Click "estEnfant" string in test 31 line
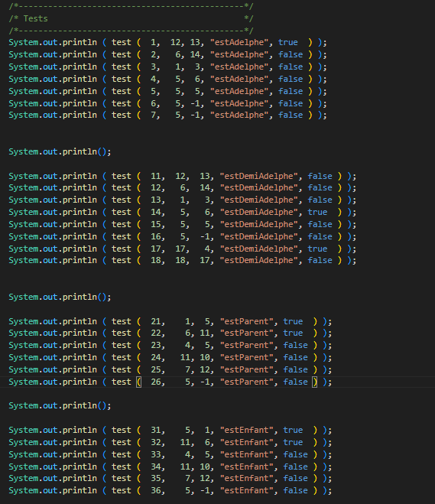Viewport: 435px width, 504px height. (247, 430)
